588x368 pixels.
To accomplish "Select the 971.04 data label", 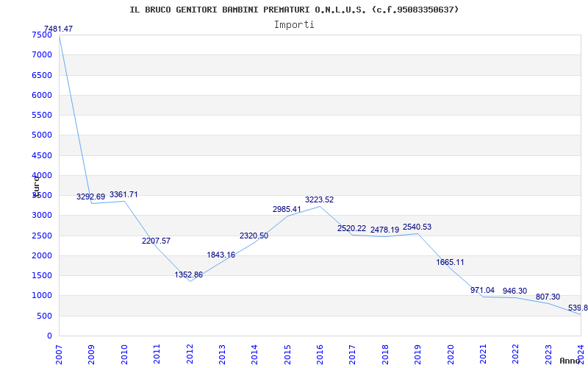I will (x=483, y=290).
